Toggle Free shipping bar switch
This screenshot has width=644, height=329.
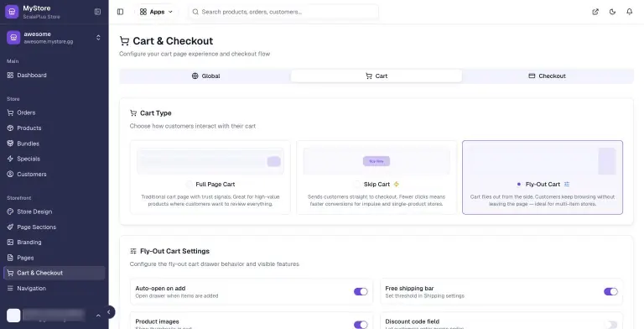pos(610,291)
